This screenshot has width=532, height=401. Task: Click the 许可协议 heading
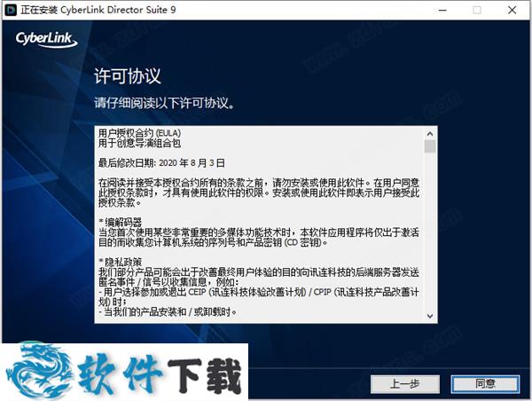(x=127, y=75)
